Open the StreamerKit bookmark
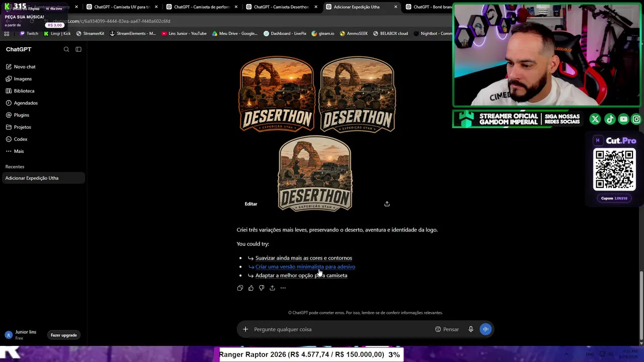 [90, 34]
